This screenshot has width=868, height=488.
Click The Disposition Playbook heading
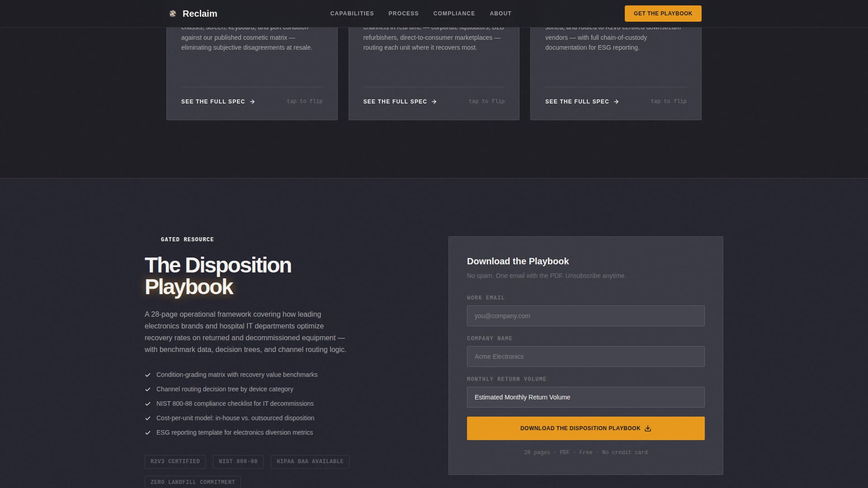(218, 276)
